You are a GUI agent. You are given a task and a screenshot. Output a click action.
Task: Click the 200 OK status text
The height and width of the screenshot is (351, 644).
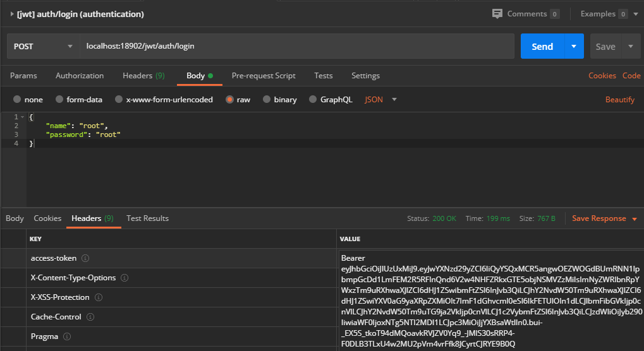[x=444, y=218]
